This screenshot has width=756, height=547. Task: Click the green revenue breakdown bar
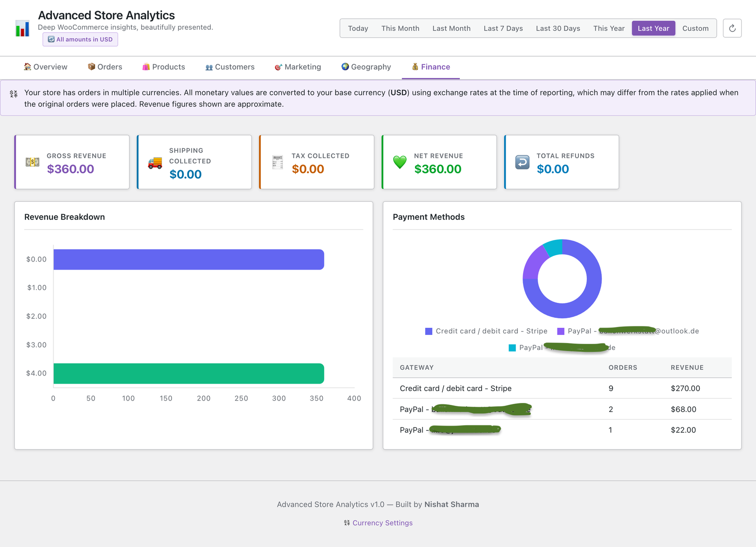189,373
